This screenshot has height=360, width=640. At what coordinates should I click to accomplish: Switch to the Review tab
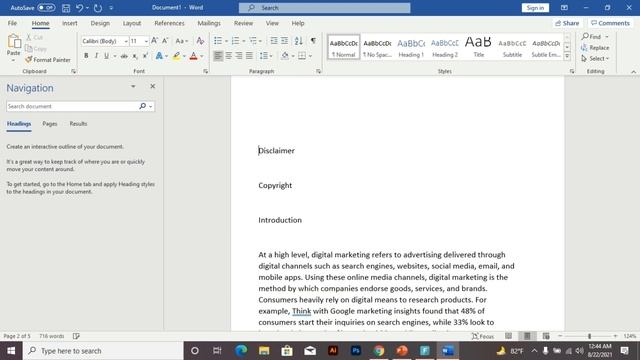pyautogui.click(x=243, y=23)
